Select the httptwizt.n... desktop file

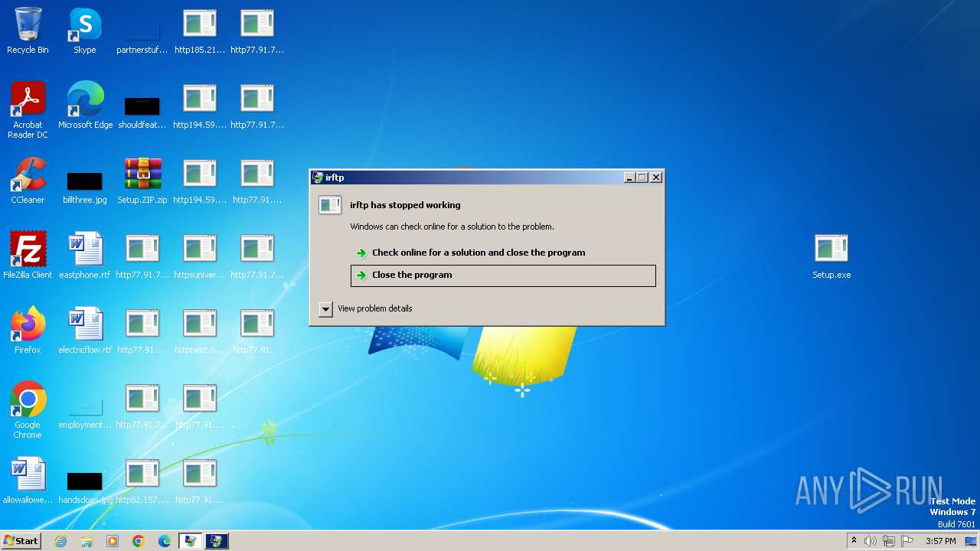(x=200, y=331)
